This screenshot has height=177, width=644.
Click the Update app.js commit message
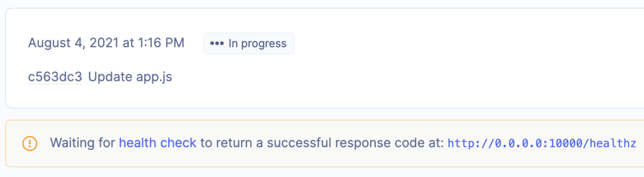tap(130, 77)
